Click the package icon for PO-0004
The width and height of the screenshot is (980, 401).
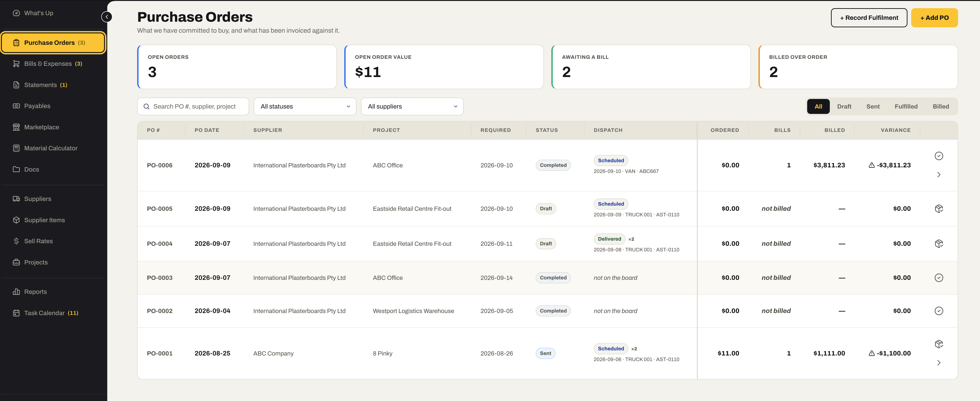pyautogui.click(x=938, y=244)
